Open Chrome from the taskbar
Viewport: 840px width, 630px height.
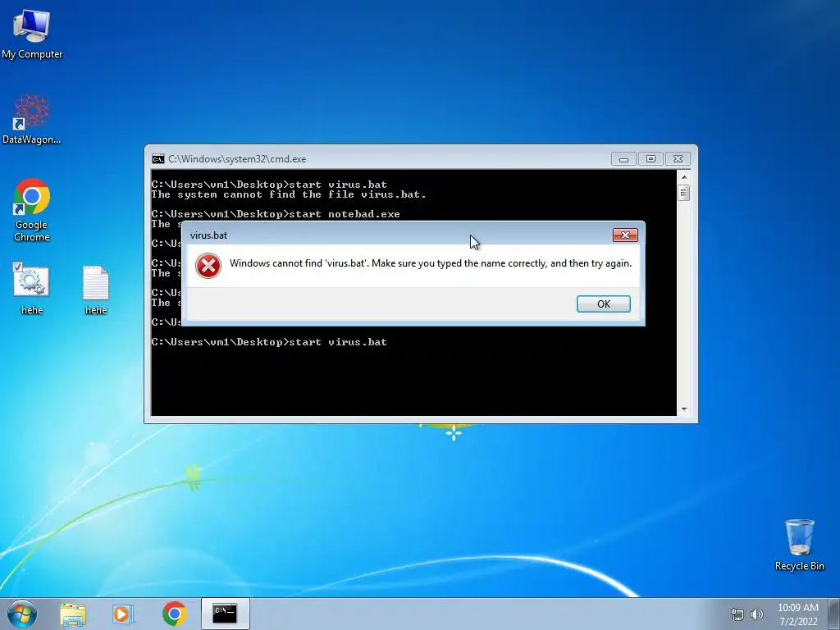pyautogui.click(x=175, y=614)
